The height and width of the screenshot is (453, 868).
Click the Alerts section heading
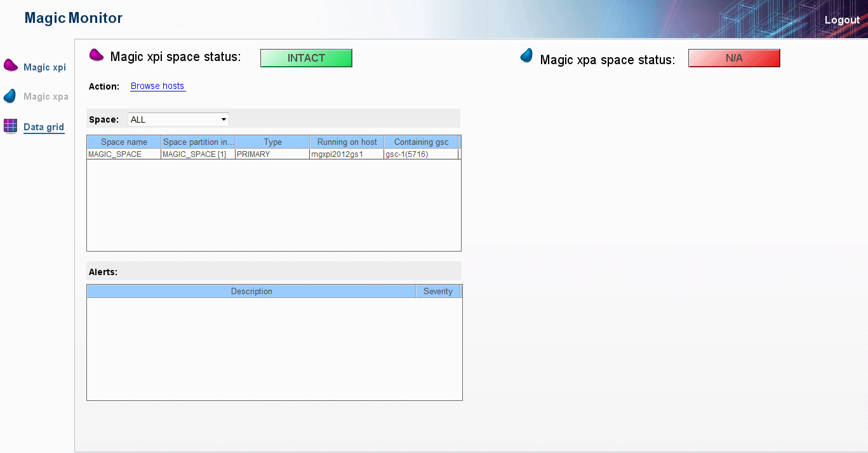[x=103, y=272]
